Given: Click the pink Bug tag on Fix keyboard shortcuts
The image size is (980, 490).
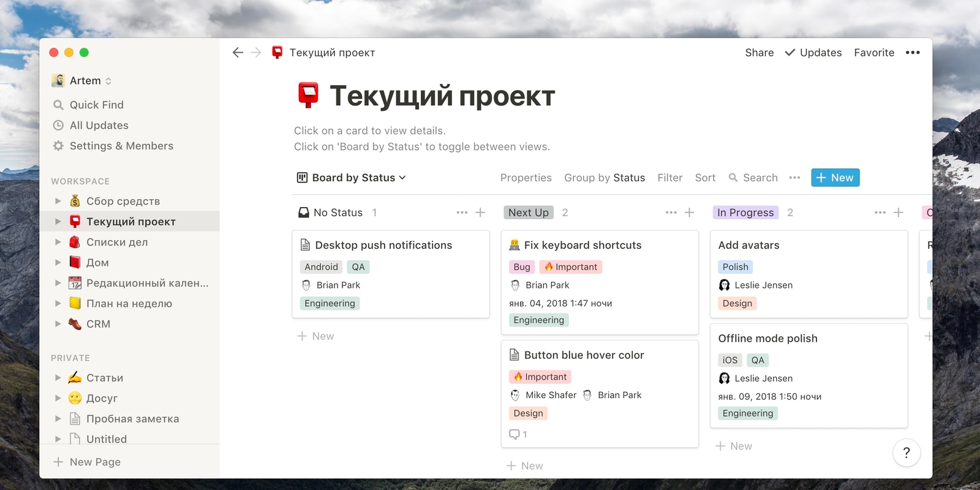Looking at the screenshot, I should [522, 267].
